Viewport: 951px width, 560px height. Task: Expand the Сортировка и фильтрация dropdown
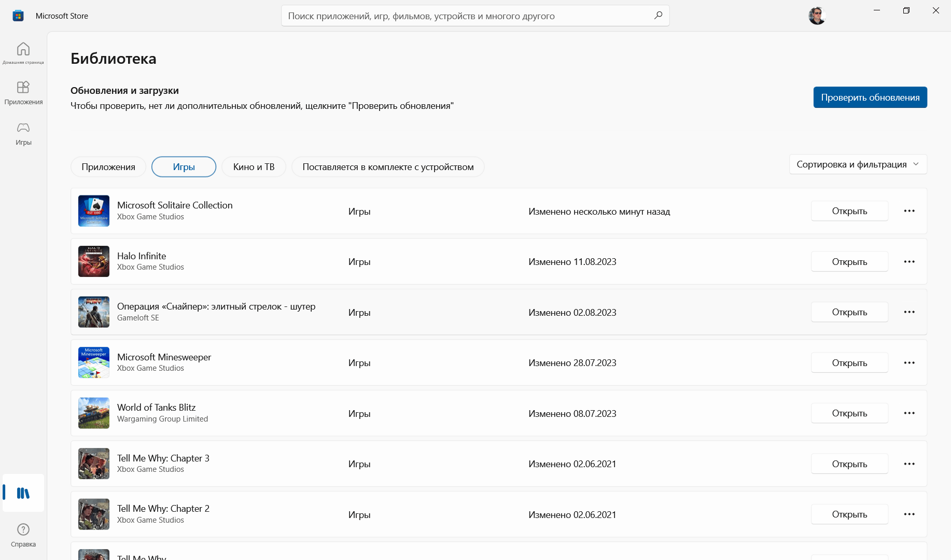[858, 164]
